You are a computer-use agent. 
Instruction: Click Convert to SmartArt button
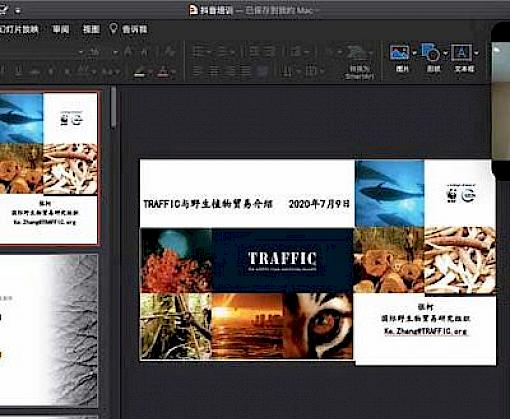pos(359,63)
